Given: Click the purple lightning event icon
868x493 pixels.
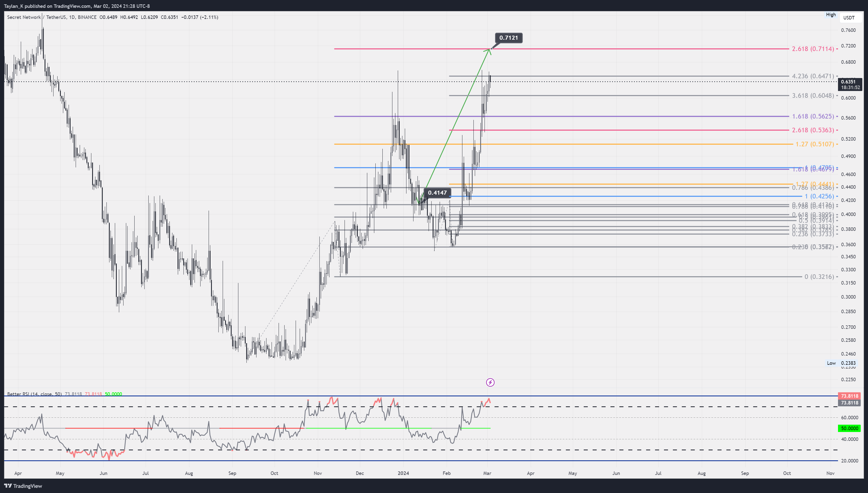Looking at the screenshot, I should (490, 383).
